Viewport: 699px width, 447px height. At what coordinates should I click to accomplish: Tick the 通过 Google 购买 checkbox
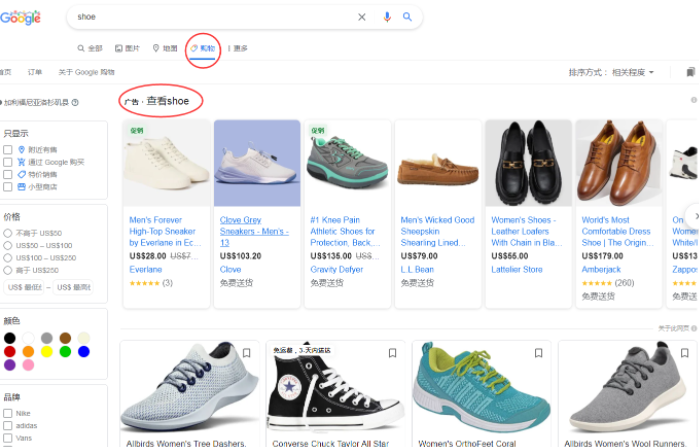tap(8, 162)
